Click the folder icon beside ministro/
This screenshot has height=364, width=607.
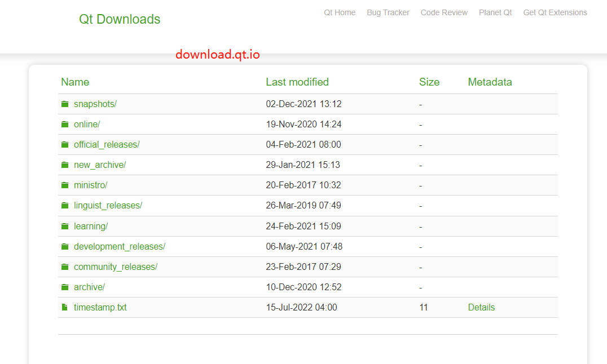[65, 185]
